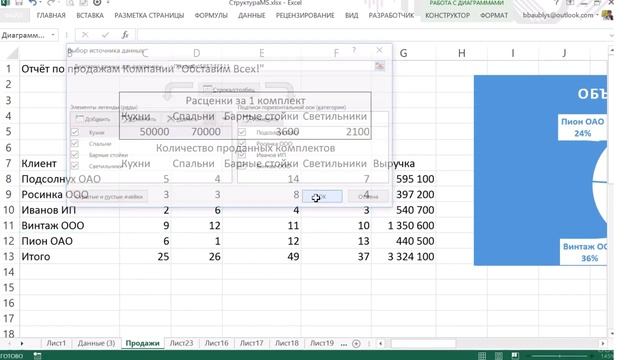Expand the formula bar with the chevron

pos(611,36)
